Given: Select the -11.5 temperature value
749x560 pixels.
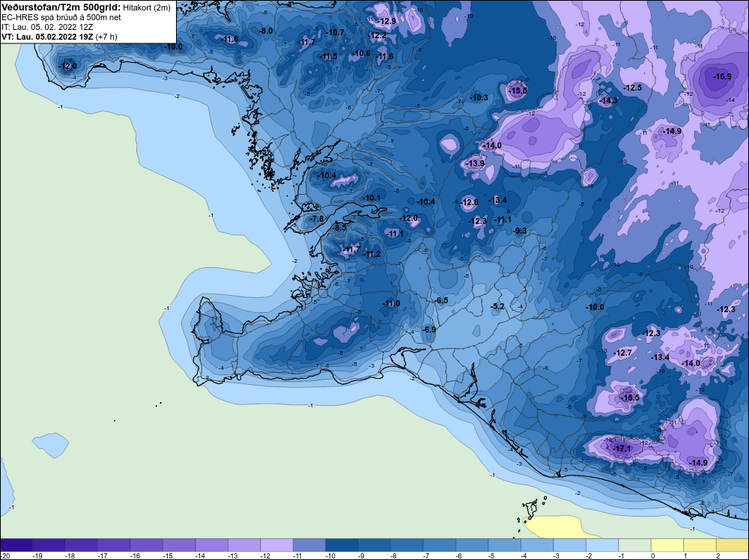Looking at the screenshot, I should [328, 56].
